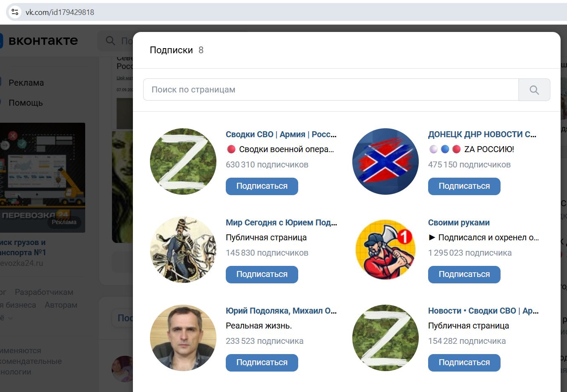Click the 'Реклама' sidebar item
567x392 pixels.
[x=26, y=83]
